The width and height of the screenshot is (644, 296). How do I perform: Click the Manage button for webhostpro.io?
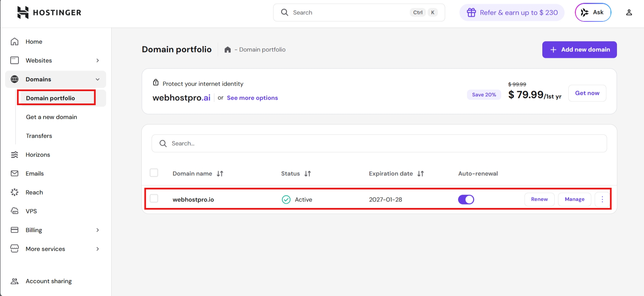574,199
